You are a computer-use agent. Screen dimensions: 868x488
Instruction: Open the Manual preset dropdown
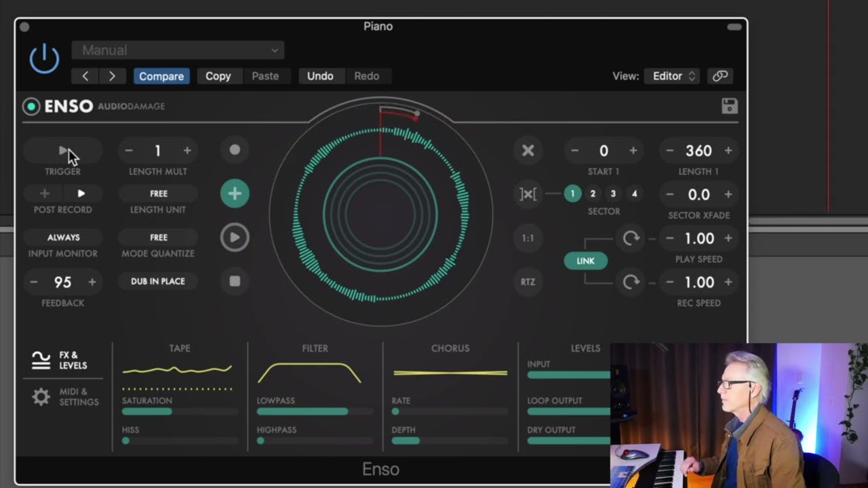tap(178, 50)
